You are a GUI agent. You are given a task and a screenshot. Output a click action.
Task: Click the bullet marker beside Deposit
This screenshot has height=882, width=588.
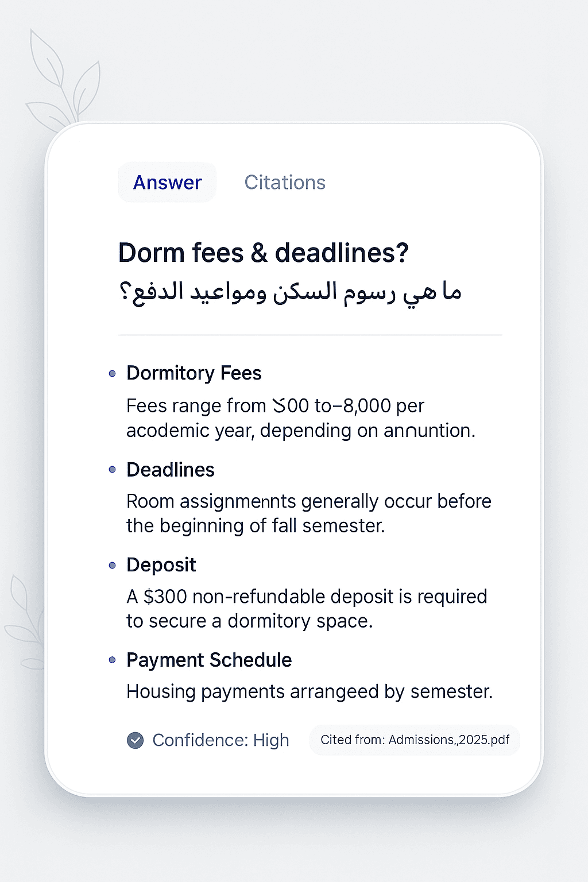tap(113, 565)
